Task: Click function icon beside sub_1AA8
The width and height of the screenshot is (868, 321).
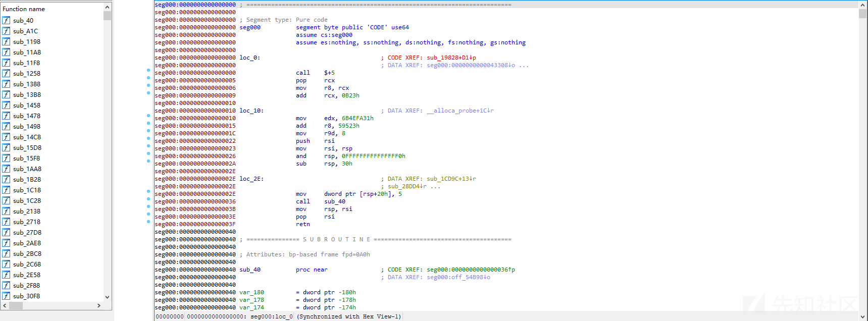Action: 6,169
